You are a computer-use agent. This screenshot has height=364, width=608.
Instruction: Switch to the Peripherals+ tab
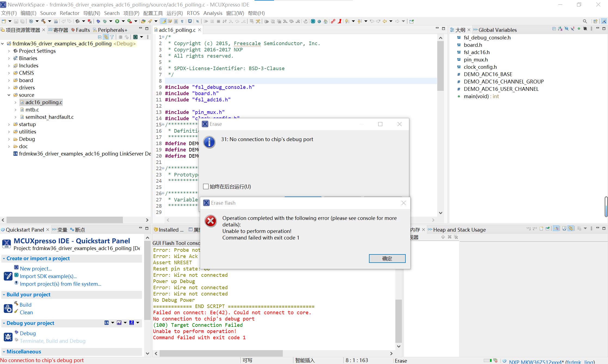pyautogui.click(x=112, y=30)
